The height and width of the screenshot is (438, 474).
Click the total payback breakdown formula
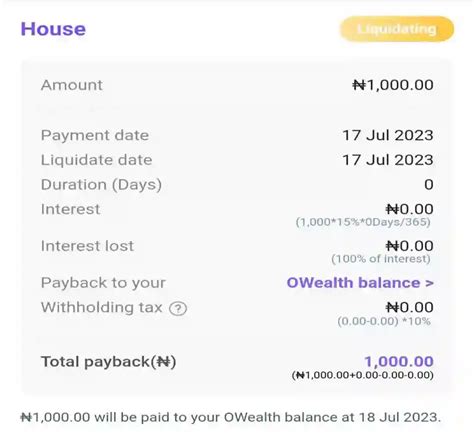(363, 375)
